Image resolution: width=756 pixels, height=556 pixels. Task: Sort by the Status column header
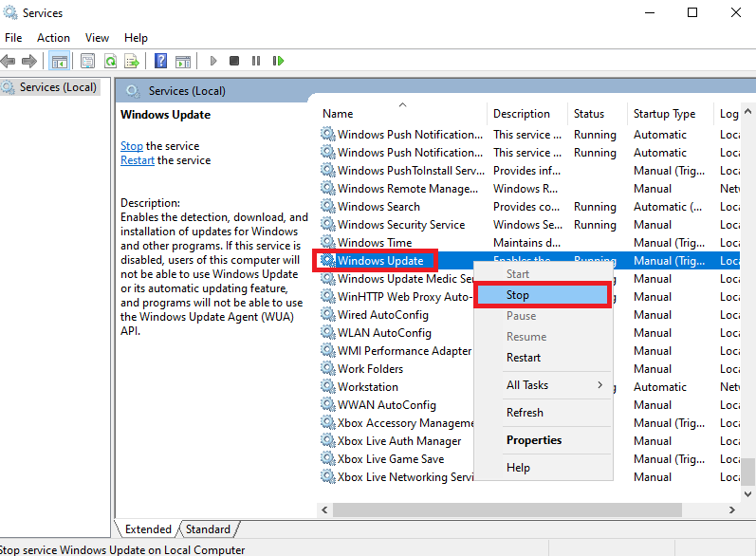(598, 114)
